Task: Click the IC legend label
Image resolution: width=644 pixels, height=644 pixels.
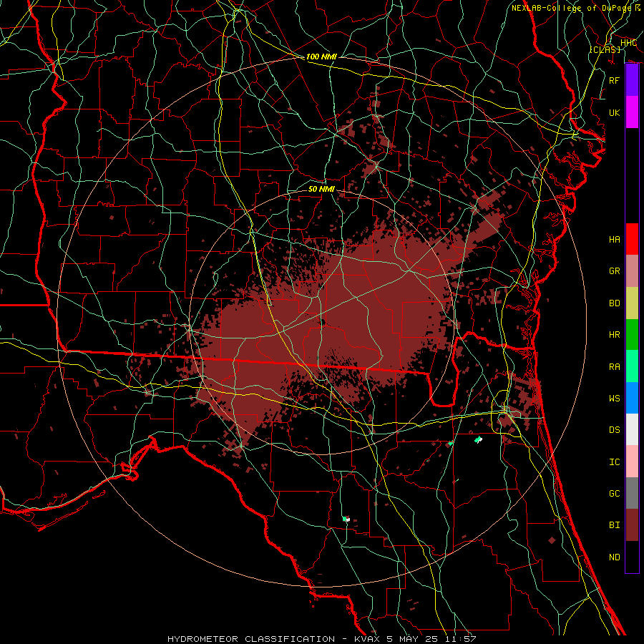Action: [614, 462]
